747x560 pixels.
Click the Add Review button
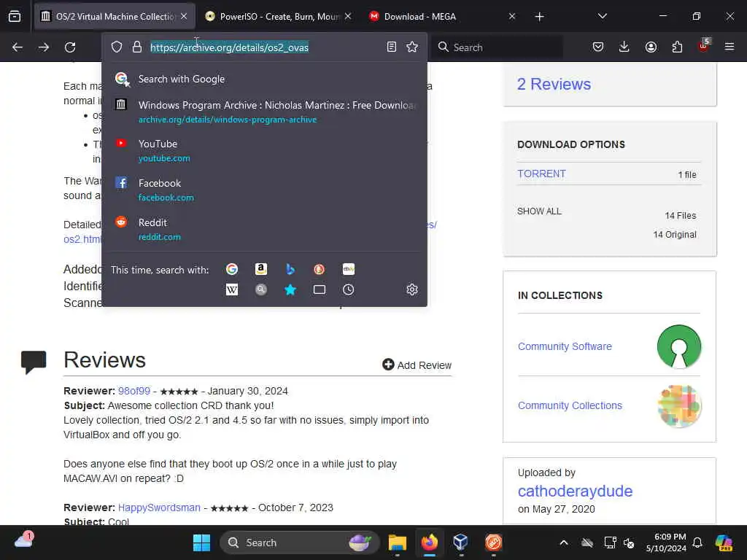point(417,365)
